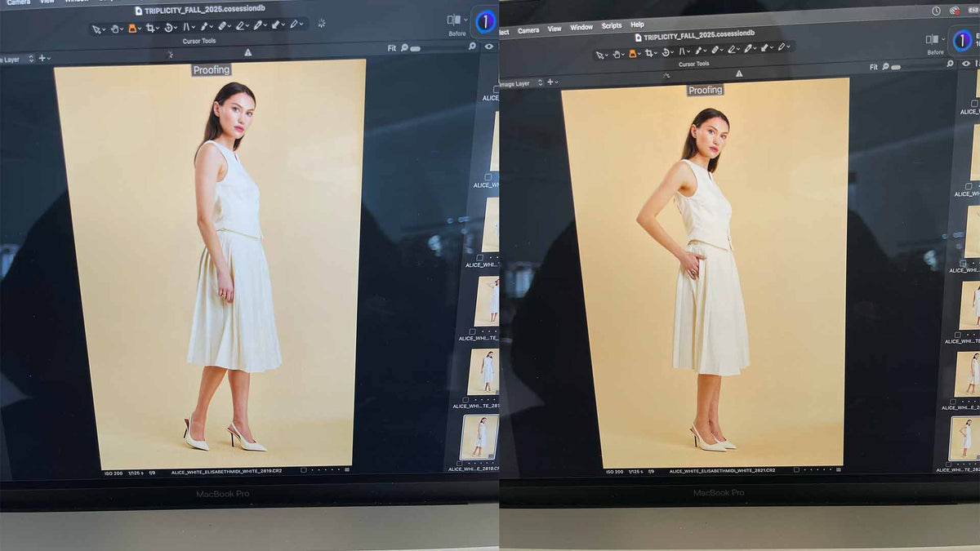Screen dimensions: 980x551
Task: Open the Before view dropdown arrow on right laptop
Action: 943,39
